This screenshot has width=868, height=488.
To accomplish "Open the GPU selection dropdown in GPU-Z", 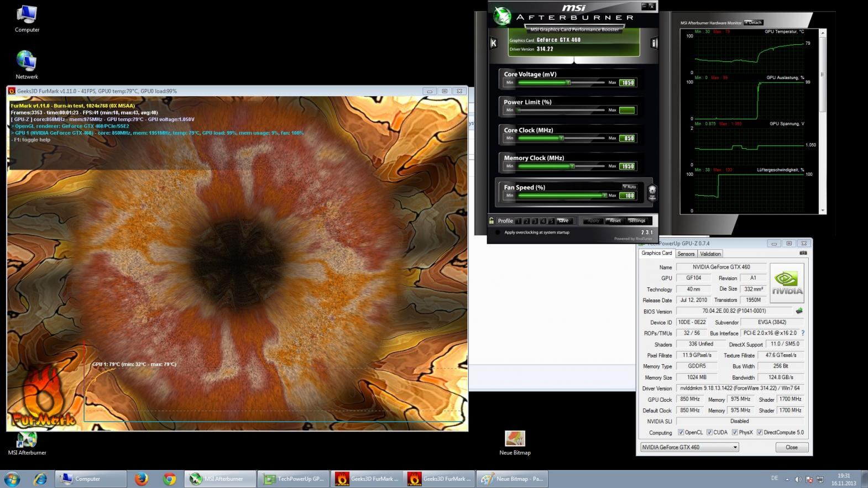I will (x=689, y=447).
